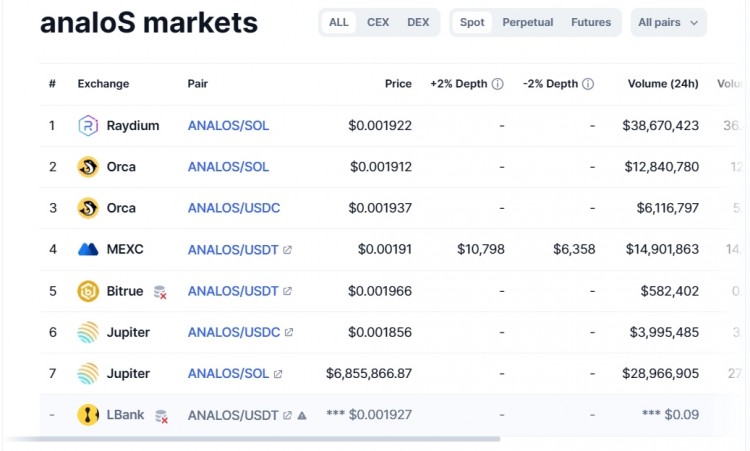Select the Futures market tab
This screenshot has width=750, height=451.
[592, 22]
